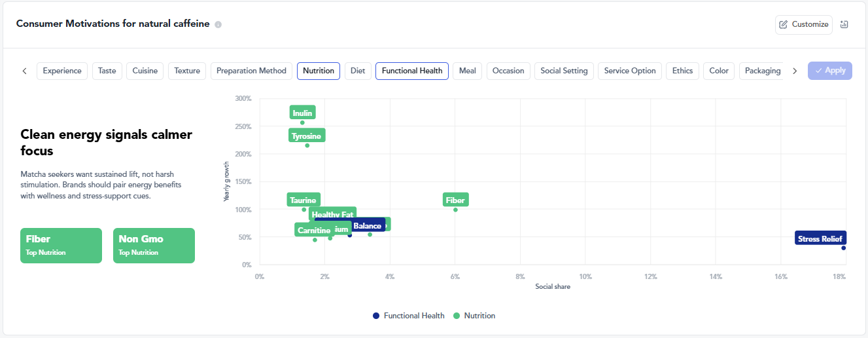Click the add chart icon at top right

point(844,24)
